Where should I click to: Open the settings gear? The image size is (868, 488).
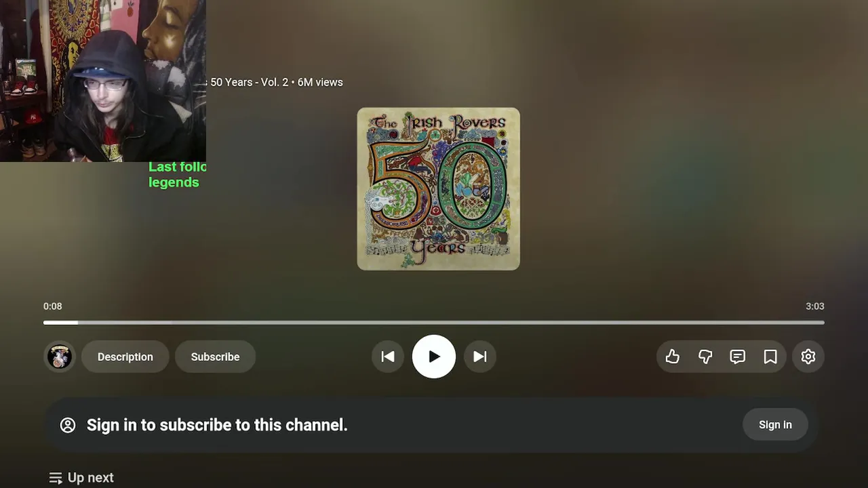tap(808, 357)
